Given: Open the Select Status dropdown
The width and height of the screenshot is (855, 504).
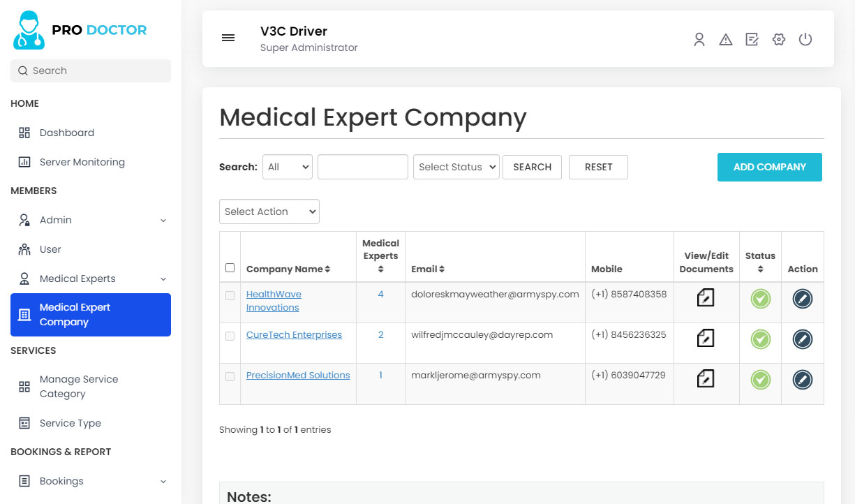Looking at the screenshot, I should coord(456,167).
